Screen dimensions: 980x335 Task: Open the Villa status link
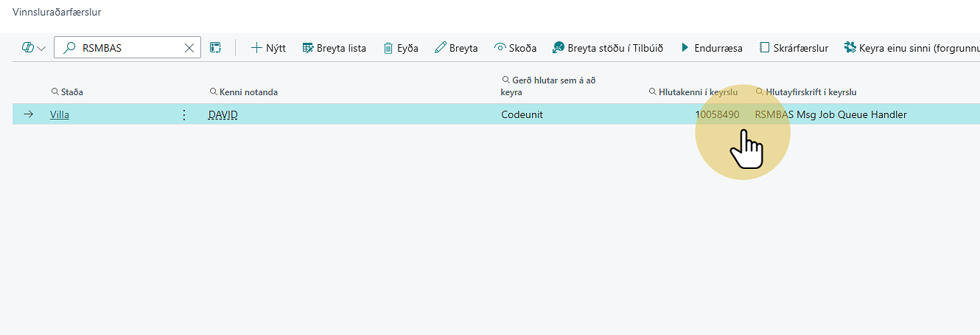pyautogui.click(x=60, y=114)
